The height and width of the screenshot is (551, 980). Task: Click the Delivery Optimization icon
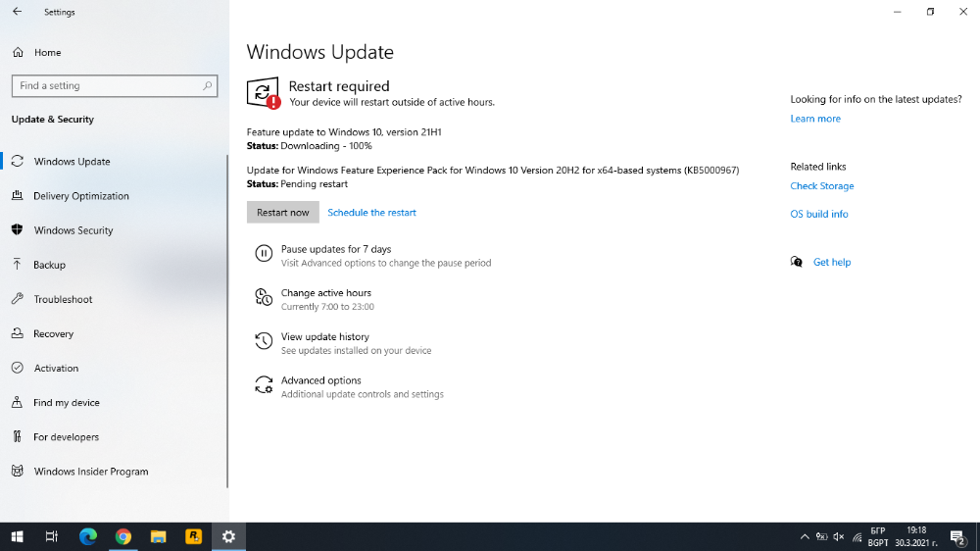(x=18, y=196)
